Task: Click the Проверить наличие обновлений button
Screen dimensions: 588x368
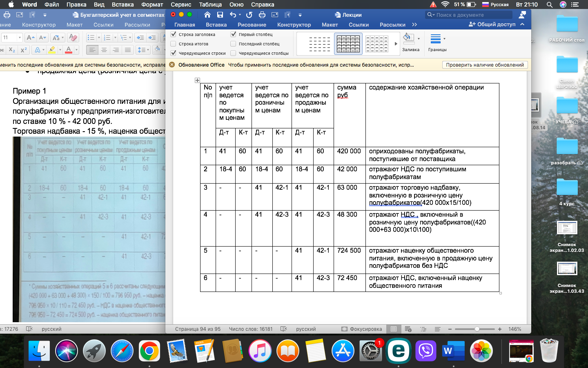Action: coord(485,65)
